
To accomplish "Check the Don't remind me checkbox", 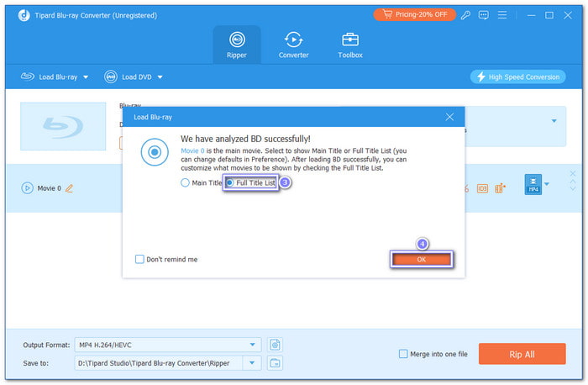I will pyautogui.click(x=139, y=259).
